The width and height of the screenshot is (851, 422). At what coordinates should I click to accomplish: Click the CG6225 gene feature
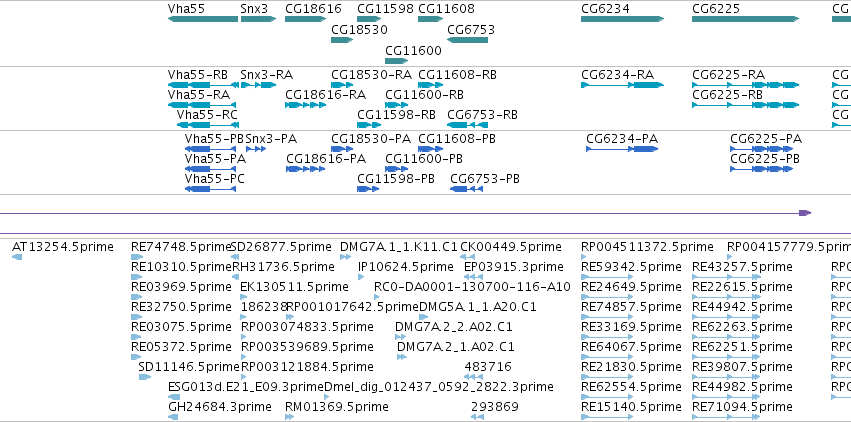746,19
